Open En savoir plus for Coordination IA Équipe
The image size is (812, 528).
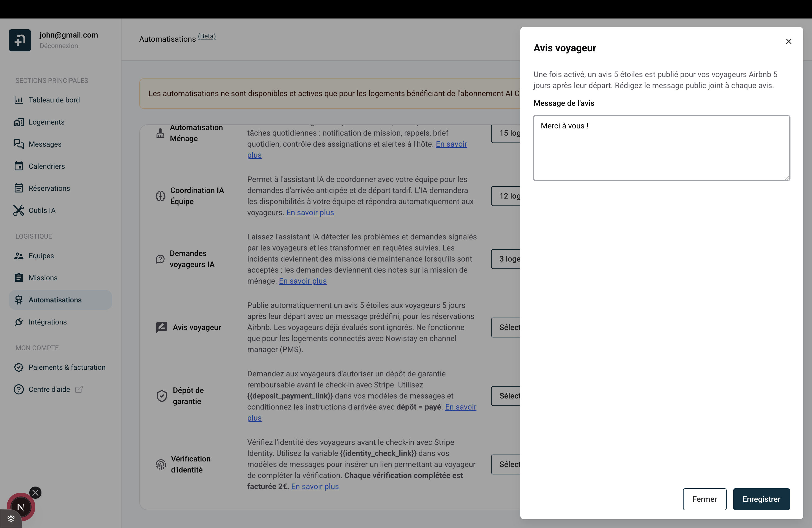[x=310, y=212]
